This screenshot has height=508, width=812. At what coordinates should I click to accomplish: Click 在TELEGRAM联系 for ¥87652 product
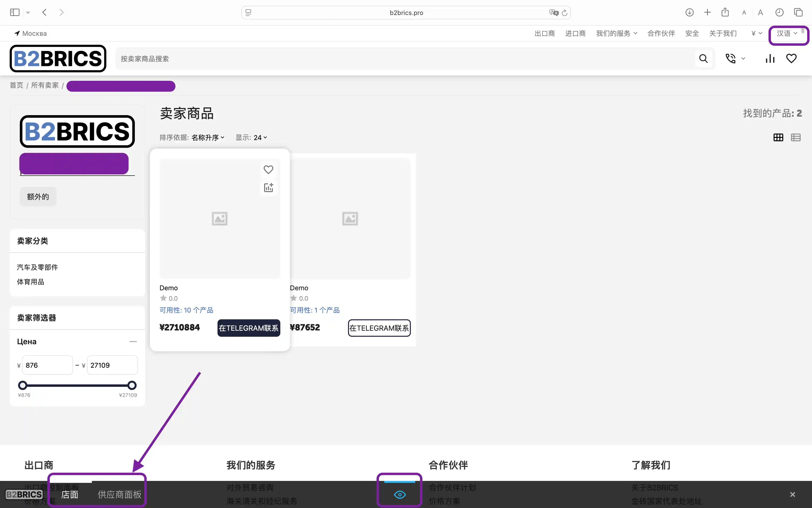(379, 328)
